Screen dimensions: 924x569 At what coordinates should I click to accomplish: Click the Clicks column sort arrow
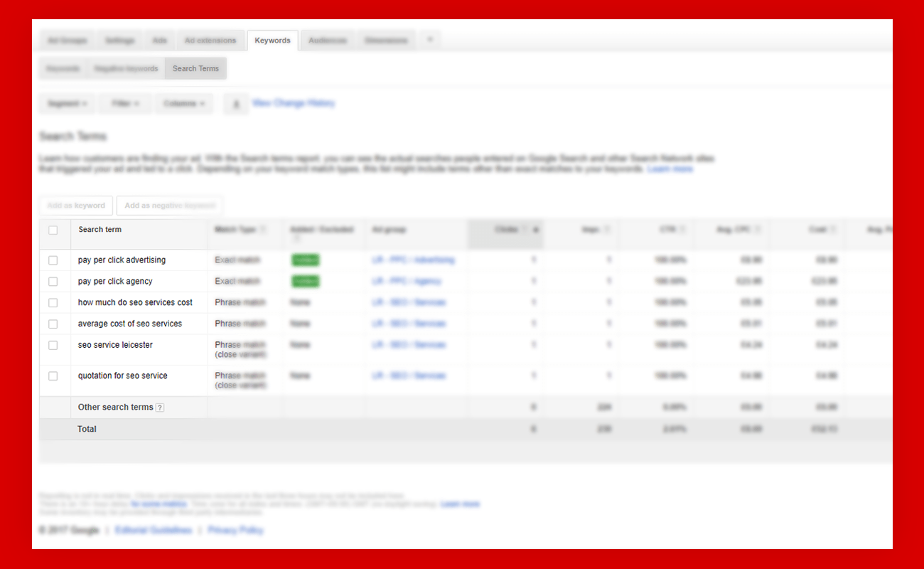(x=535, y=230)
